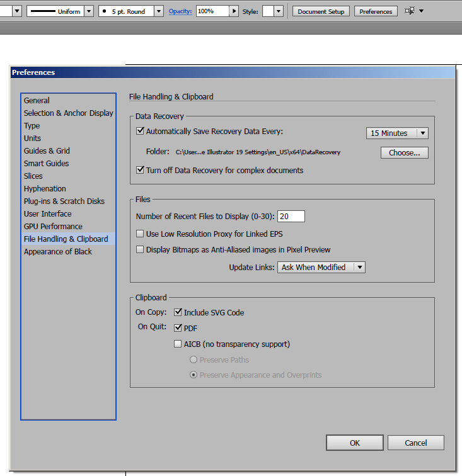Click Preferences button in control bar

click(376, 11)
